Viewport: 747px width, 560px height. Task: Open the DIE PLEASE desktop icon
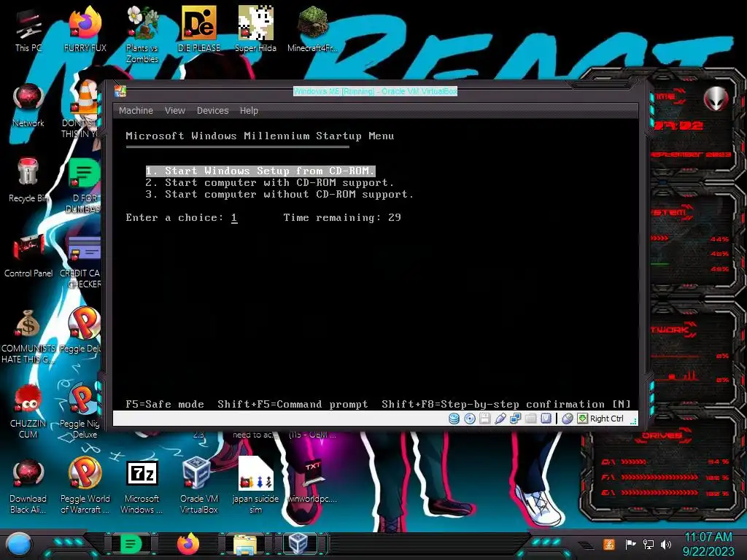click(199, 29)
